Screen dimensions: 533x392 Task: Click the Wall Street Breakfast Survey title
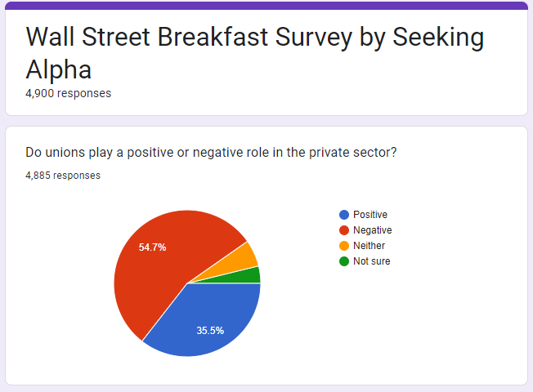[x=255, y=53]
